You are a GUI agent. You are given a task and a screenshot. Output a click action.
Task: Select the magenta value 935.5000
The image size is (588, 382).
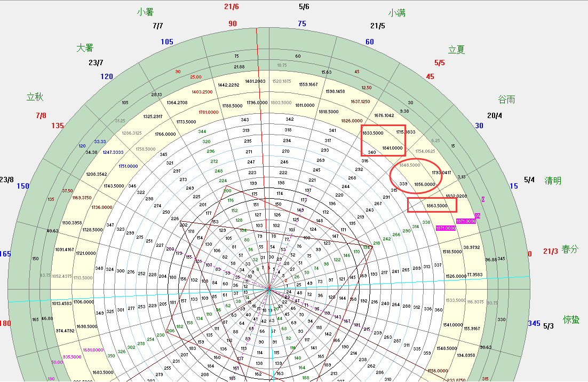coord(72,357)
